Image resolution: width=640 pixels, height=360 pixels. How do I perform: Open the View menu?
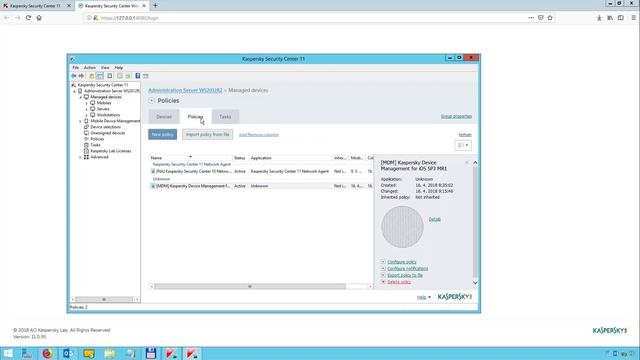(105, 68)
